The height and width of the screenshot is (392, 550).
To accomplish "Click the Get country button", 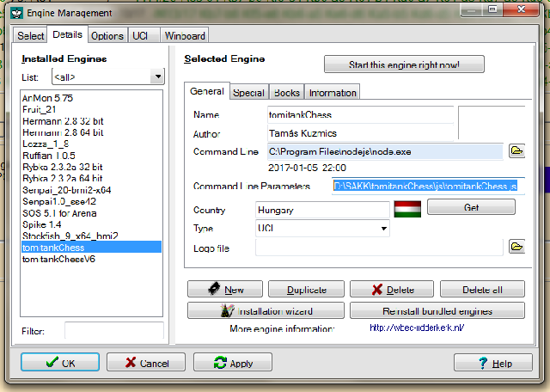I will coord(471,207).
